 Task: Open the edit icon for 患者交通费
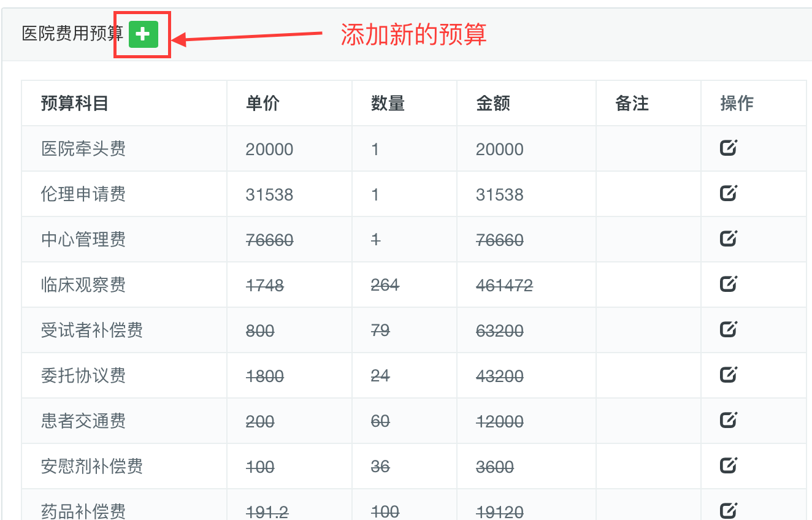(x=728, y=420)
